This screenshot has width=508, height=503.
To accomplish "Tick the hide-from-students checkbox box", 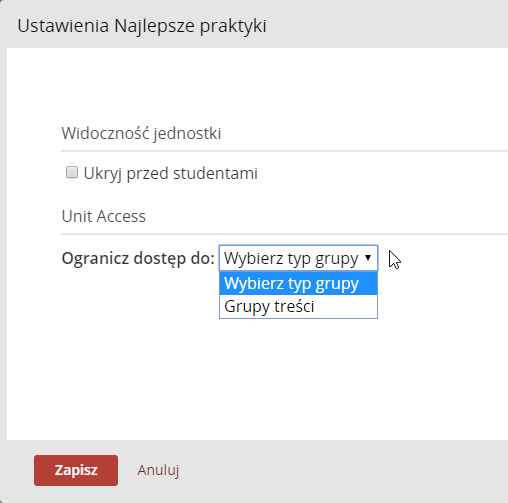I will click(x=72, y=173).
